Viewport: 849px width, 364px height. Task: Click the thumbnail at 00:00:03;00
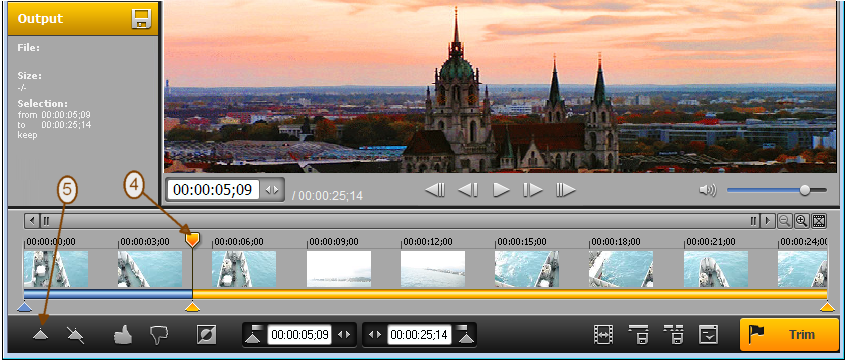pyautogui.click(x=150, y=269)
